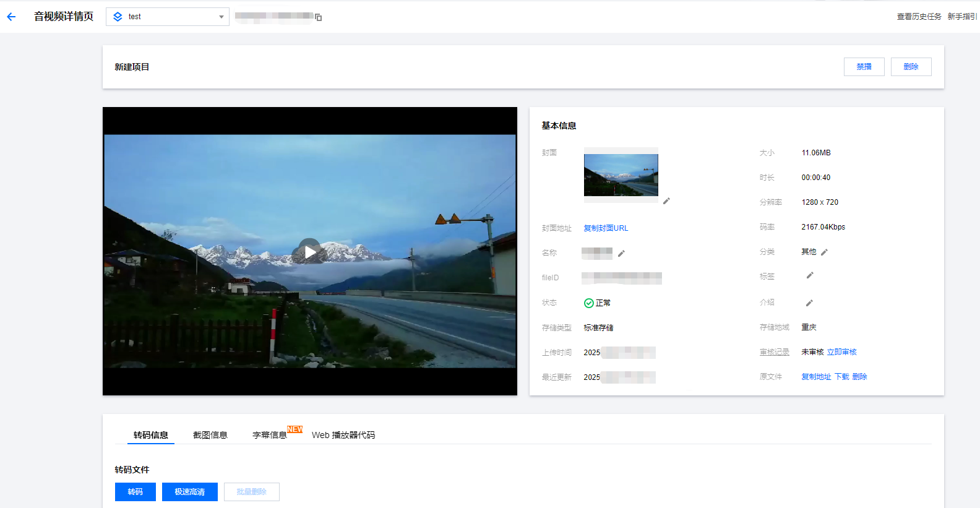Image resolution: width=980 pixels, height=508 pixels.
Task: Open the test application dropdown
Action: (x=168, y=17)
